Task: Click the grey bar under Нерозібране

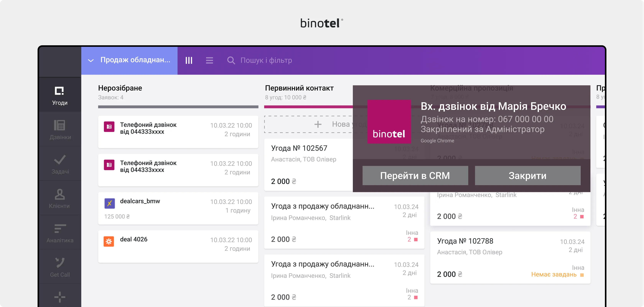Action: (x=178, y=107)
